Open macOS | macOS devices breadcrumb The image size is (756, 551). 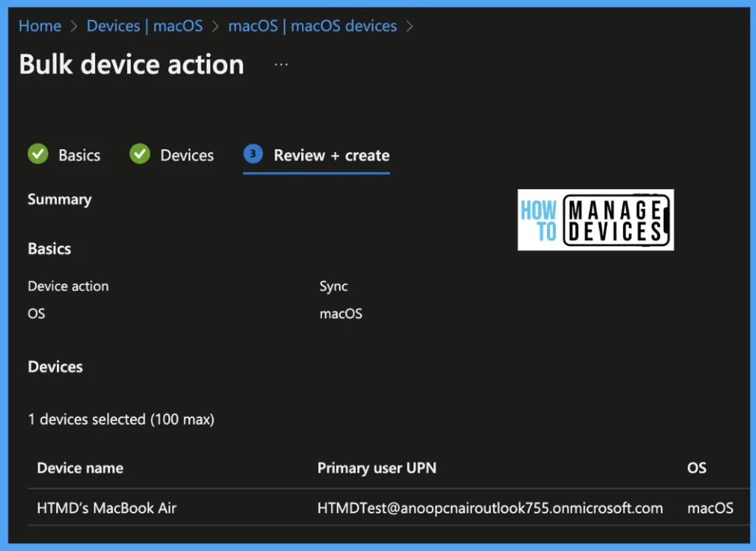pos(312,26)
